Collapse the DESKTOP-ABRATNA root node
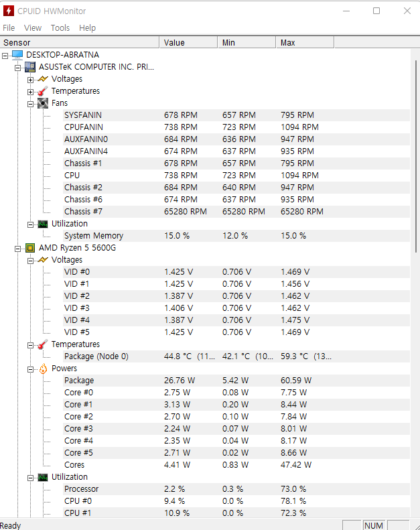The width and height of the screenshot is (420, 530). pos(5,56)
